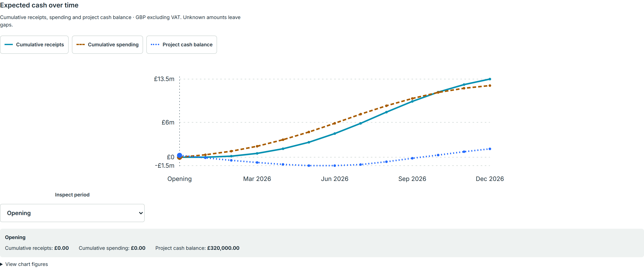The height and width of the screenshot is (268, 644).
Task: Click the -£1.5m y-axis label
Action: point(165,166)
